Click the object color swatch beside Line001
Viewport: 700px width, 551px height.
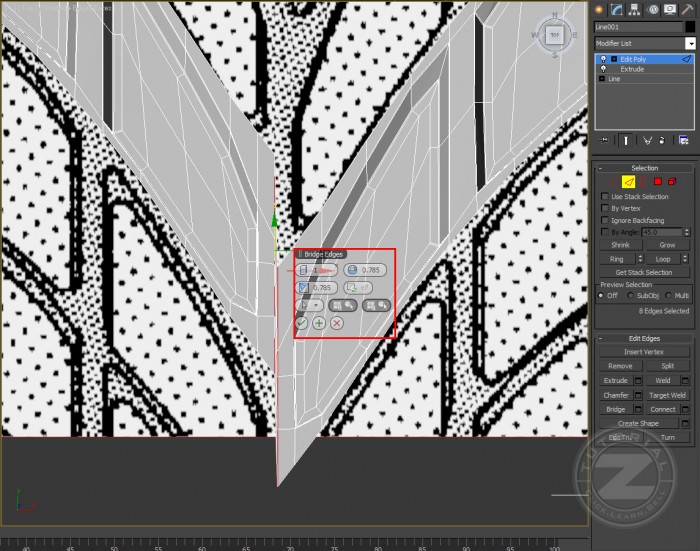point(690,28)
